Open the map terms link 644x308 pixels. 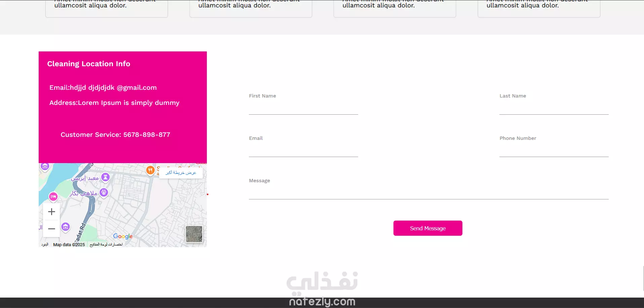coord(45,244)
